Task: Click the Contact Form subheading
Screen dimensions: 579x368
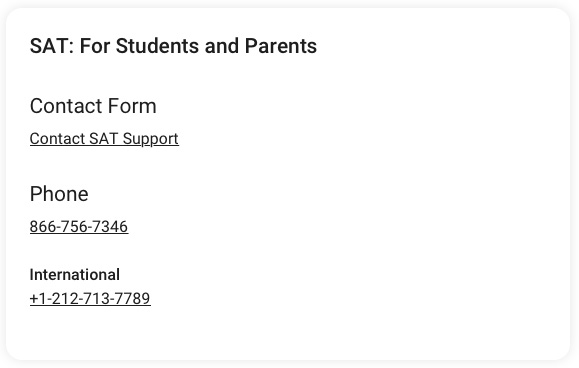Action: pos(93,106)
